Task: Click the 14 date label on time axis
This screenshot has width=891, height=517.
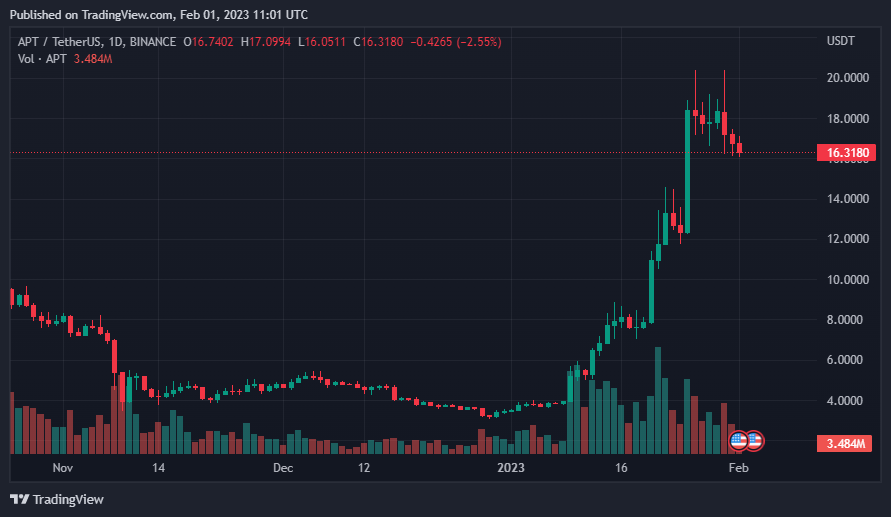Action: pos(159,468)
